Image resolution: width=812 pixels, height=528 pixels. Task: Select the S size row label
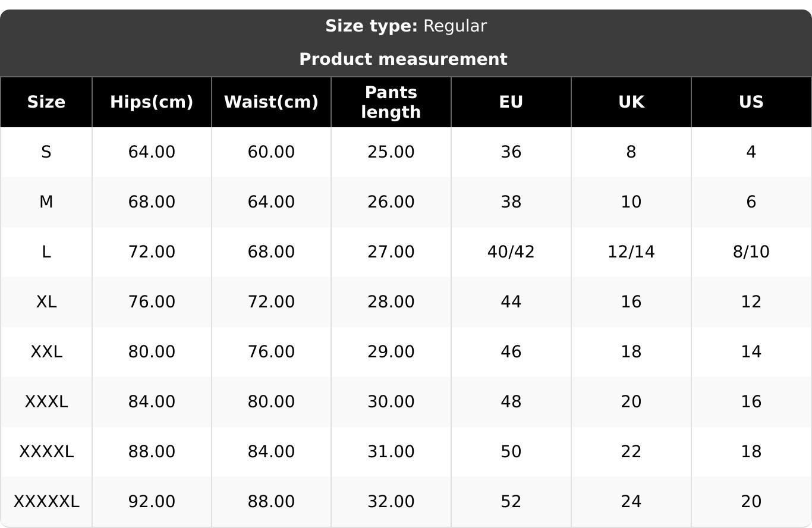46,152
